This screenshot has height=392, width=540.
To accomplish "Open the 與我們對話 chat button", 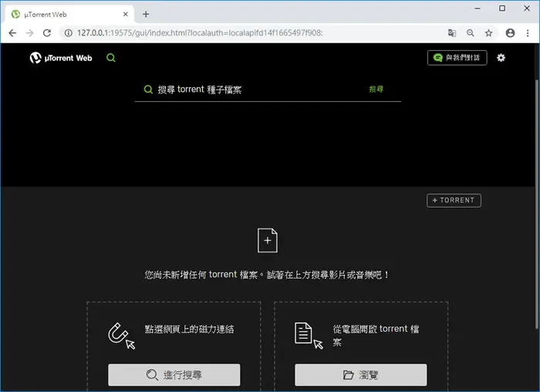I will tap(457, 58).
